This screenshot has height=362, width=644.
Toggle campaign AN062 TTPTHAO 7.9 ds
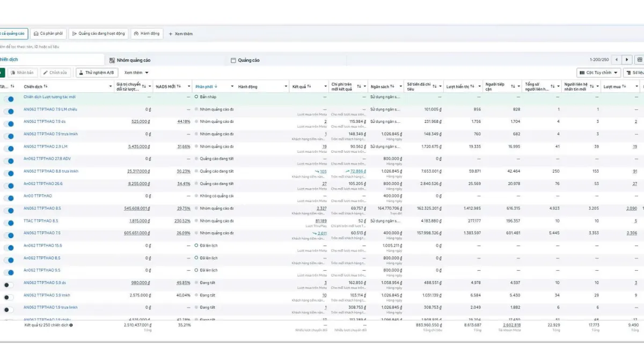pos(9,124)
